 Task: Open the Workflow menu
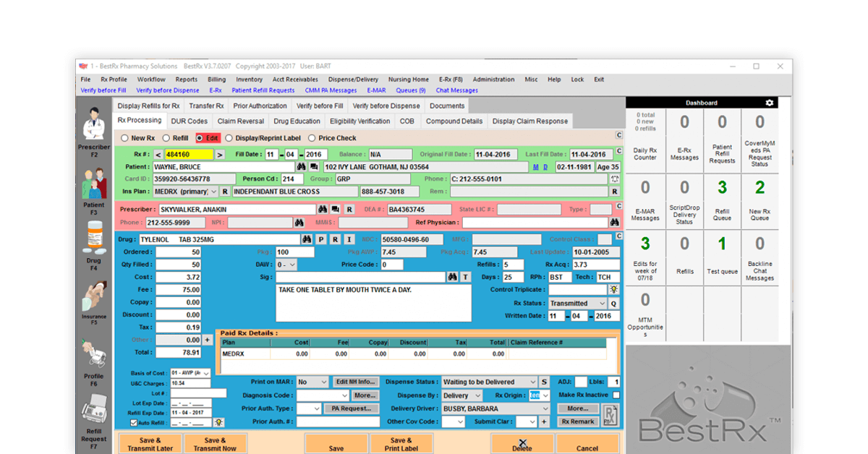click(x=151, y=80)
